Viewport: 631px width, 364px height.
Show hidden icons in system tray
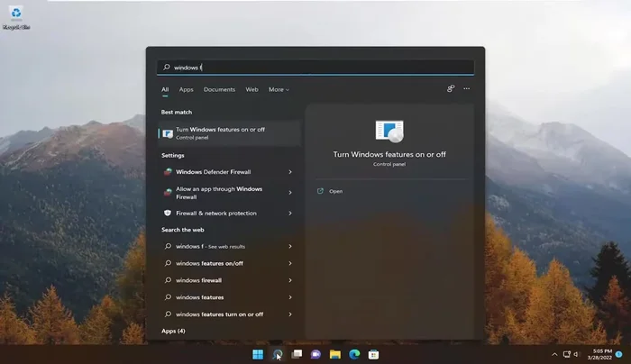click(554, 354)
